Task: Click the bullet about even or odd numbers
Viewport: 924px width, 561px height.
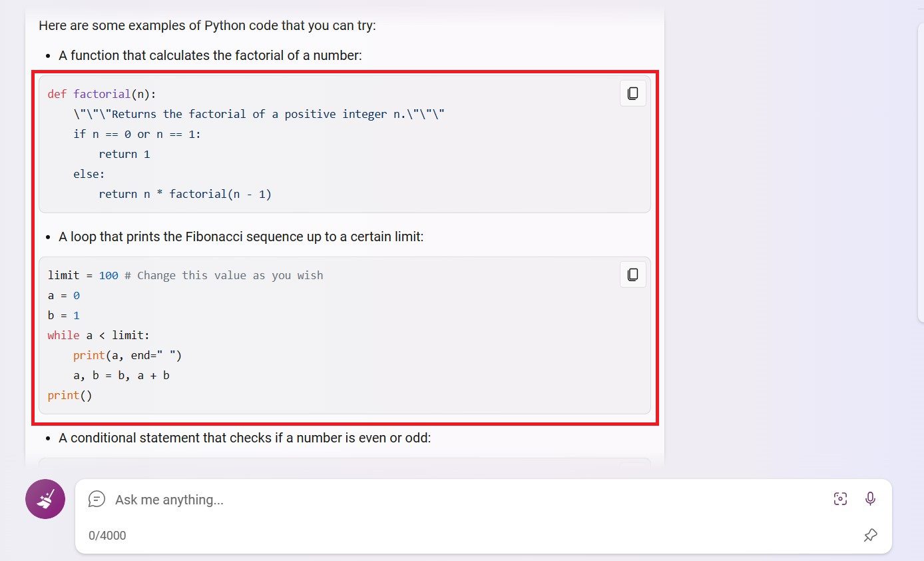Action: (x=245, y=438)
